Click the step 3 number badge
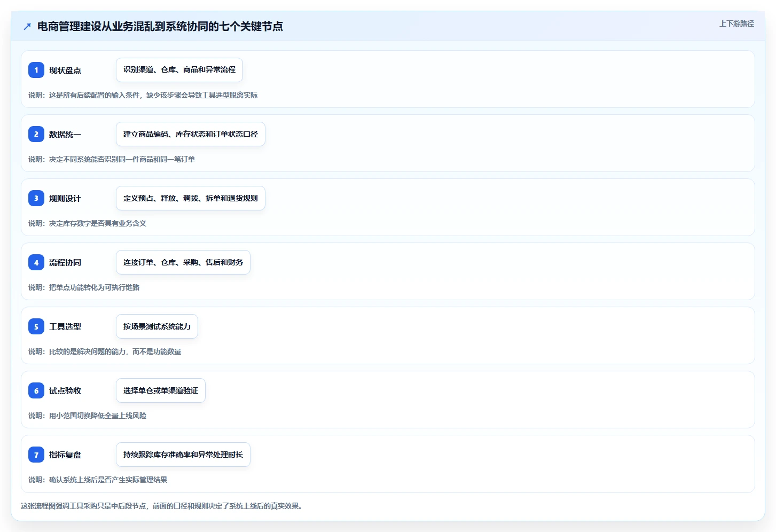 pos(36,198)
